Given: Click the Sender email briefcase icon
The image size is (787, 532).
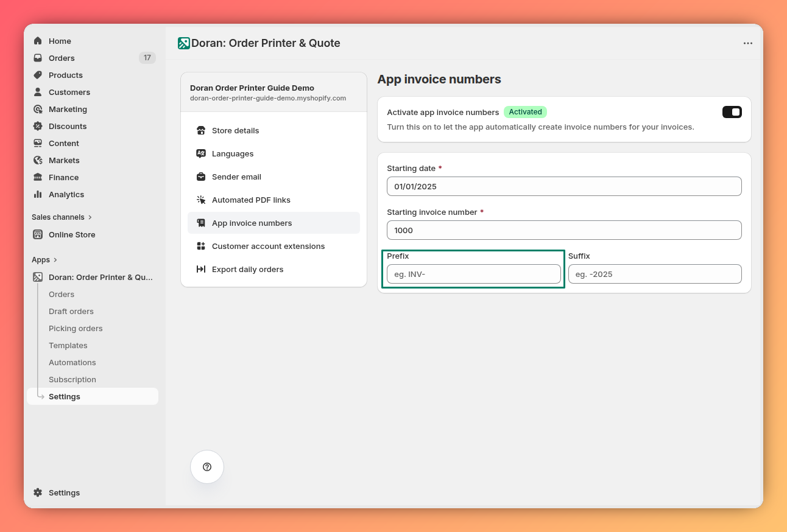Looking at the screenshot, I should click(x=201, y=177).
